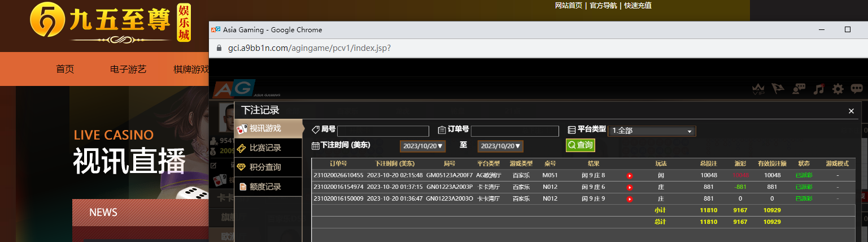Open 首页 in the casino site nav
Screen dimensions: 868x242
(65, 69)
